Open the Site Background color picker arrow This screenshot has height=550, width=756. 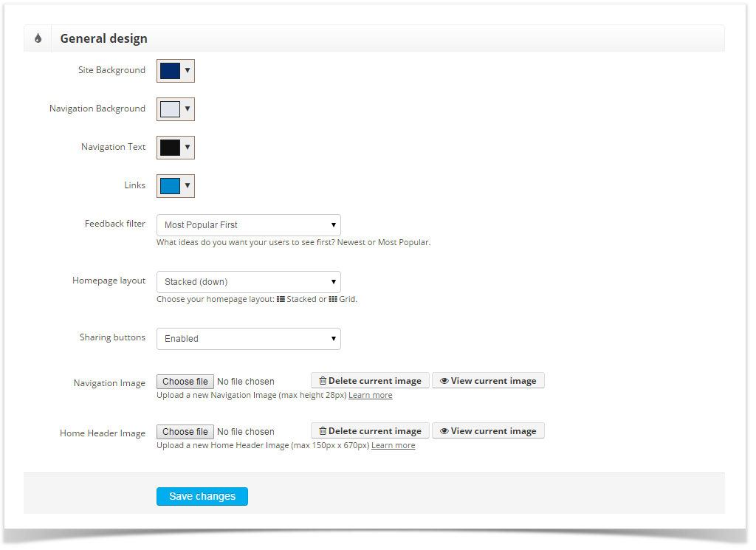[x=188, y=70]
